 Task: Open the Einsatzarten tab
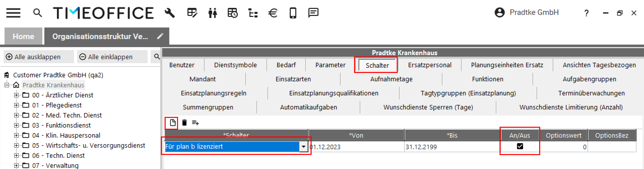point(293,79)
